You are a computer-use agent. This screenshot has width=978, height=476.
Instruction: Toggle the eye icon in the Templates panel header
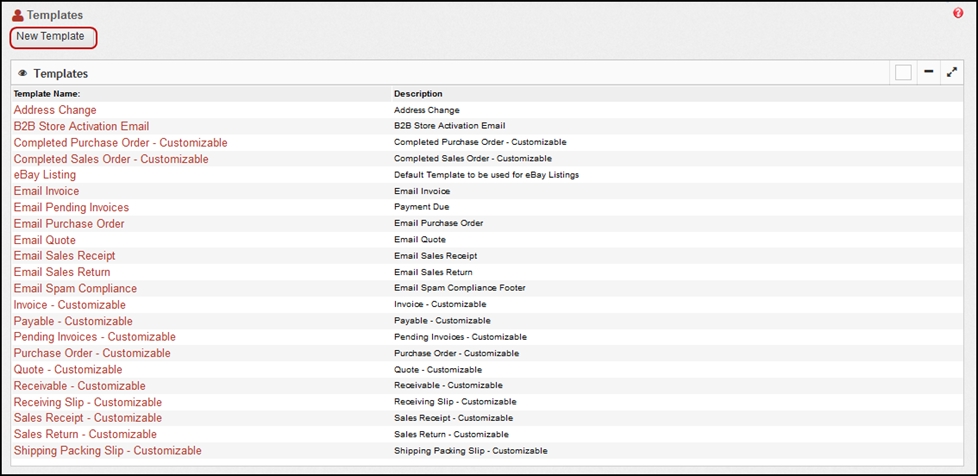23,74
